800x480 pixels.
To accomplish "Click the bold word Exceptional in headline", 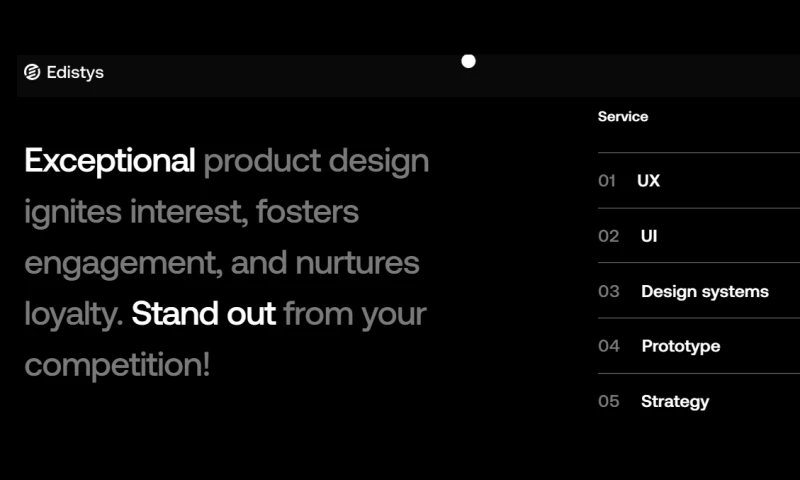I will click(109, 160).
